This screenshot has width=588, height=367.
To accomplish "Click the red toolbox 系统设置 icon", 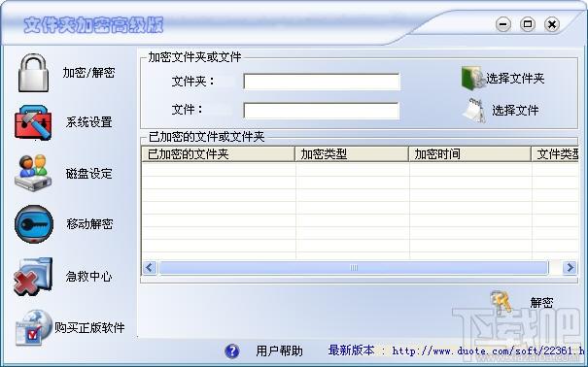I will (33, 122).
